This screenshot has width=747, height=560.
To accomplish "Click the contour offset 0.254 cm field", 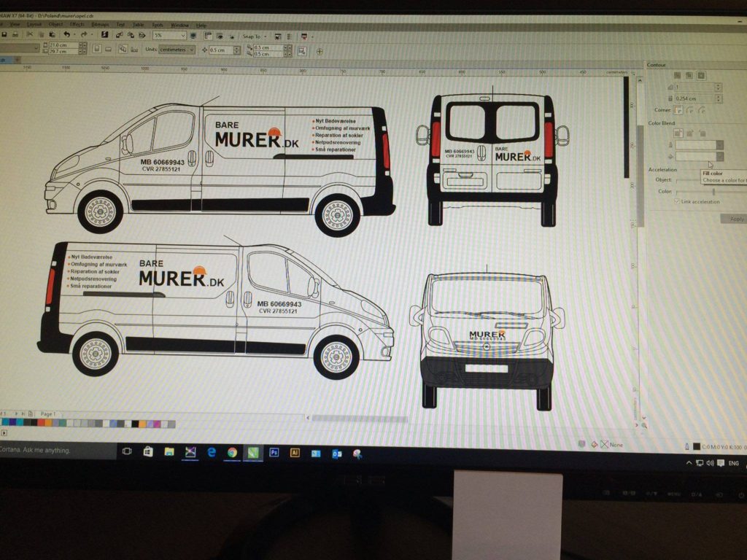I will [694, 98].
